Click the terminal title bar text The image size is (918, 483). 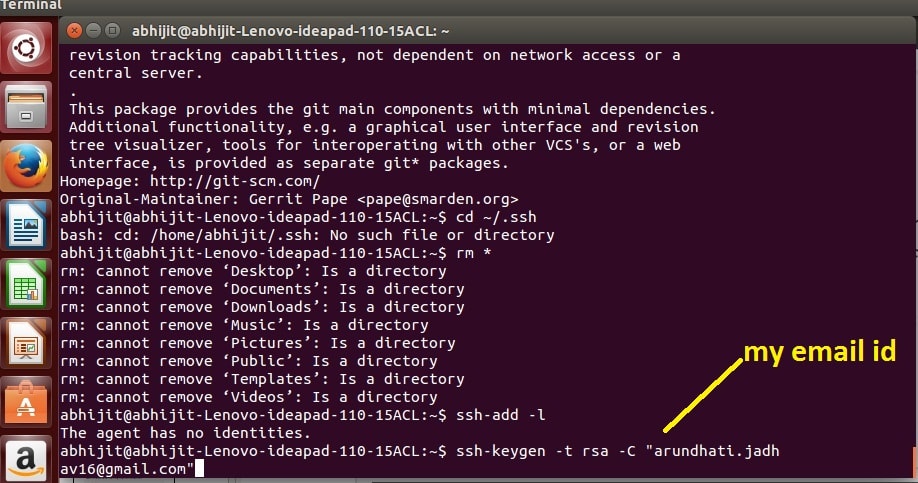pyautogui.click(x=290, y=31)
